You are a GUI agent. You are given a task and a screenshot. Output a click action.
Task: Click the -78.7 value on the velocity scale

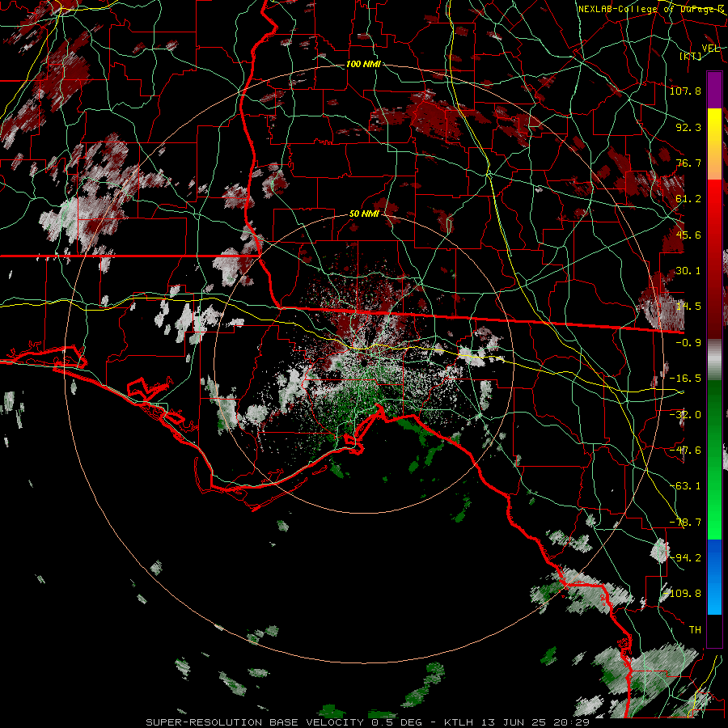pyautogui.click(x=685, y=523)
